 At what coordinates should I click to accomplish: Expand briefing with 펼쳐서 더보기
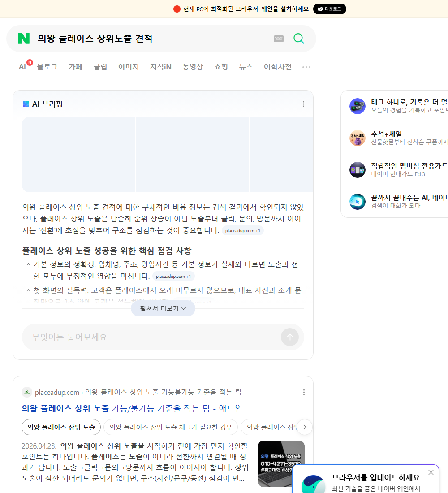[163, 308]
